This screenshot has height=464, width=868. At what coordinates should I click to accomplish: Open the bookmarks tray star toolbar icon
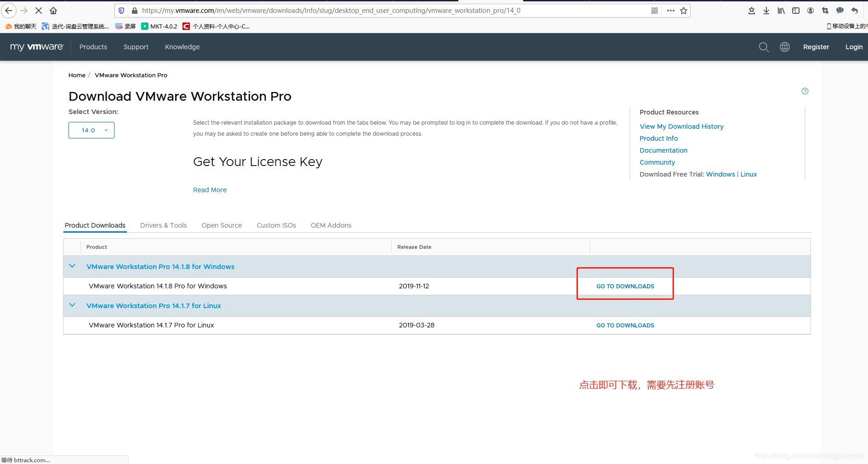(752, 10)
